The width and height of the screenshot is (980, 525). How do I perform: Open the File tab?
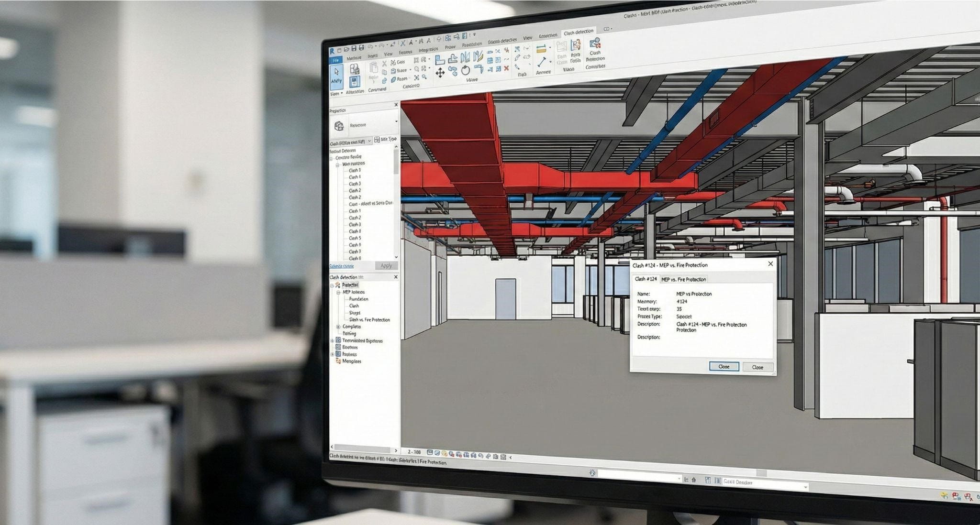335,60
